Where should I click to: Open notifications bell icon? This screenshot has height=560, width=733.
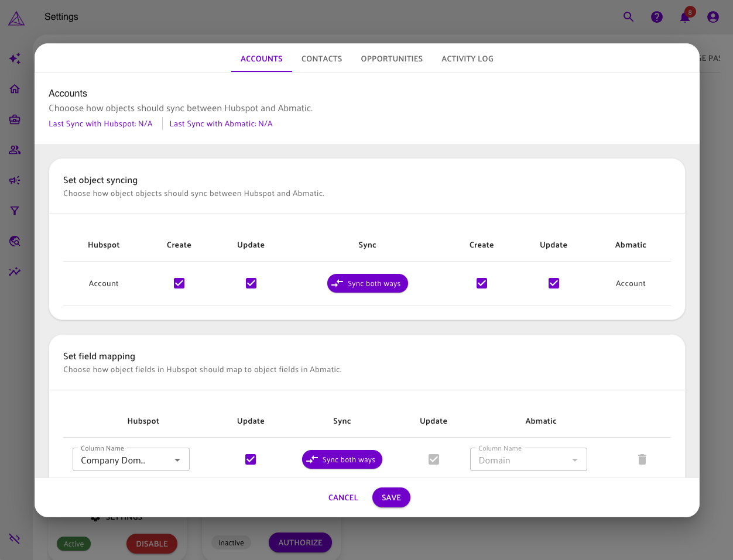click(x=684, y=17)
